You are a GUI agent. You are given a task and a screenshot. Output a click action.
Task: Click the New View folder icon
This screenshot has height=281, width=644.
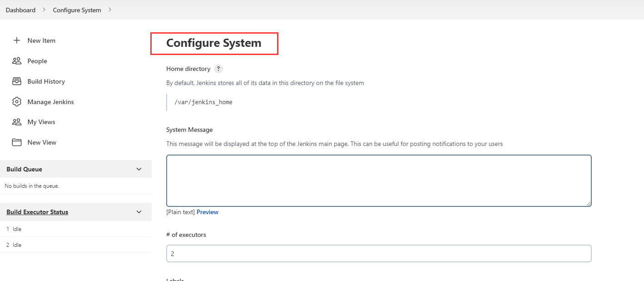tap(17, 142)
